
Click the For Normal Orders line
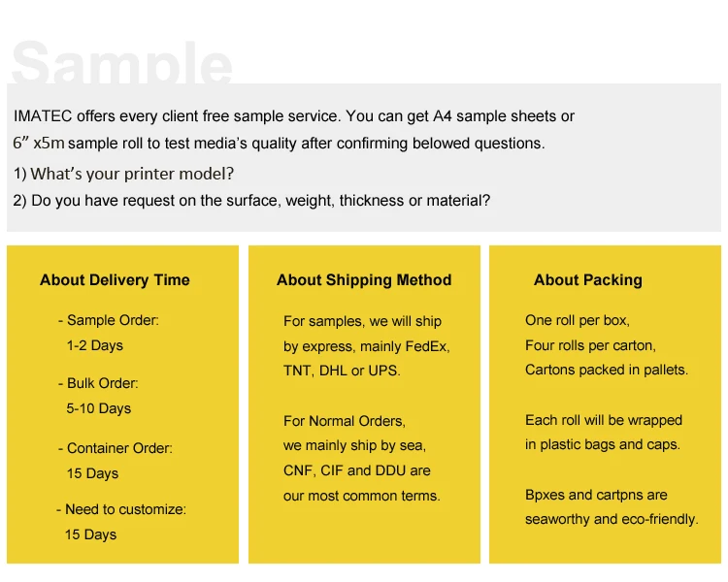(345, 421)
